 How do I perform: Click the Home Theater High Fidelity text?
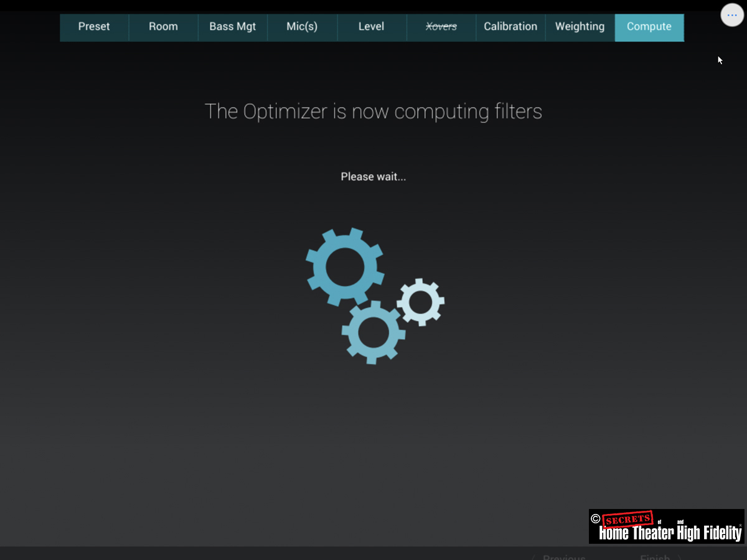670,533
